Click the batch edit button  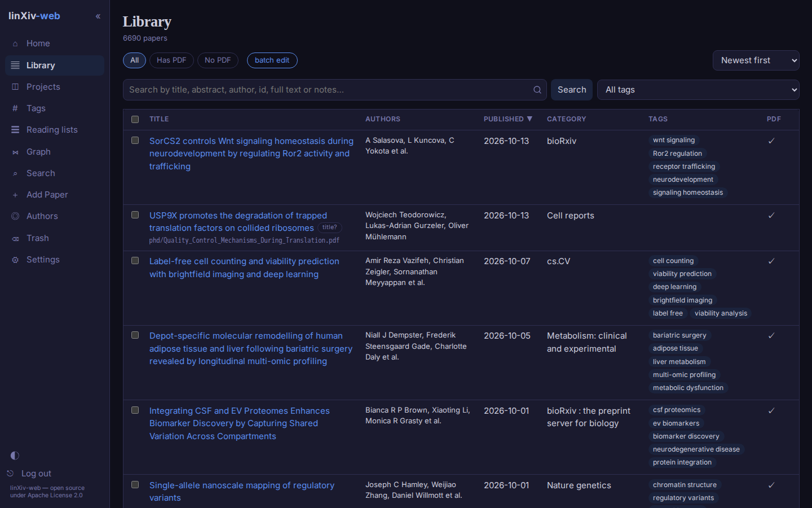[272, 60]
